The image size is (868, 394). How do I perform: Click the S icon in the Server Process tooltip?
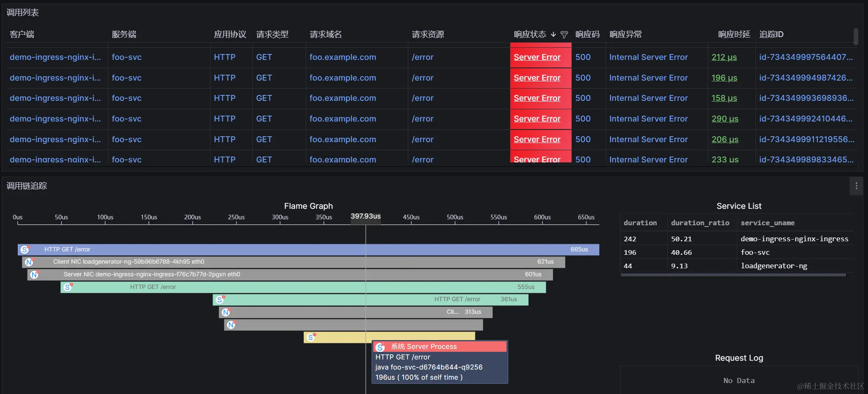380,346
